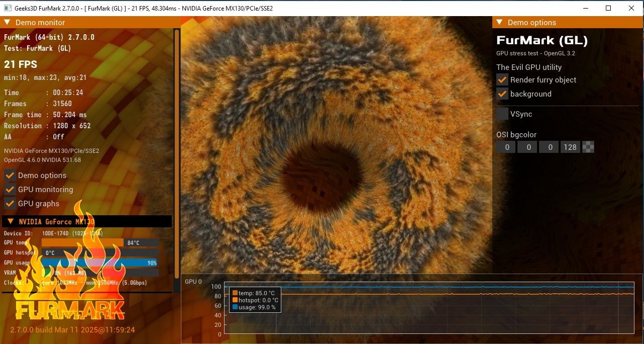The width and height of the screenshot is (644, 344).
Task: Click the 20 label on the graph axis
Action: pyautogui.click(x=218, y=325)
